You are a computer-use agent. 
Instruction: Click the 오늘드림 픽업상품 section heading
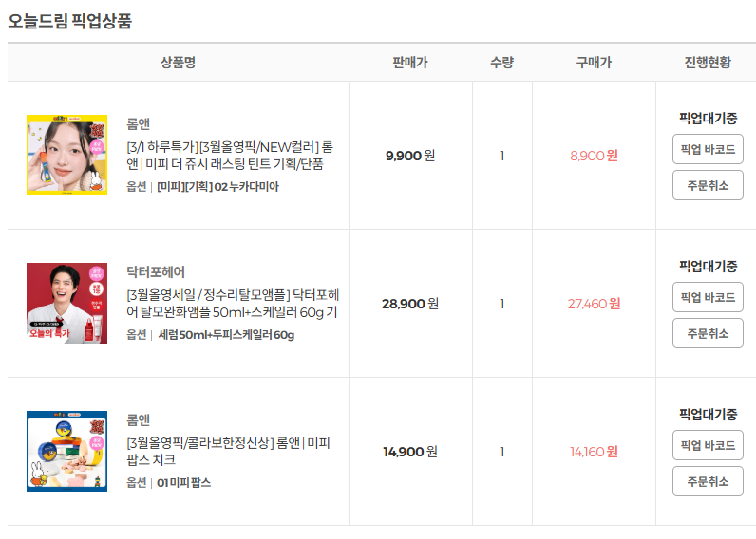pos(70,20)
